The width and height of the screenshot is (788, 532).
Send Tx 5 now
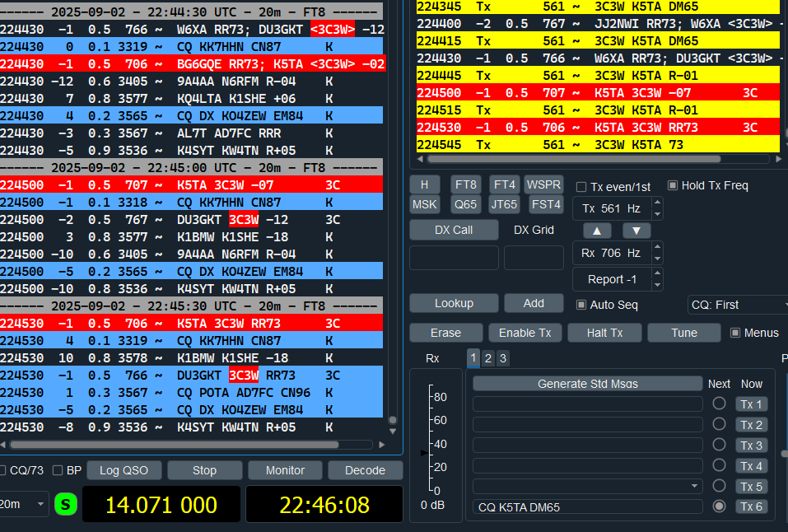tap(751, 487)
